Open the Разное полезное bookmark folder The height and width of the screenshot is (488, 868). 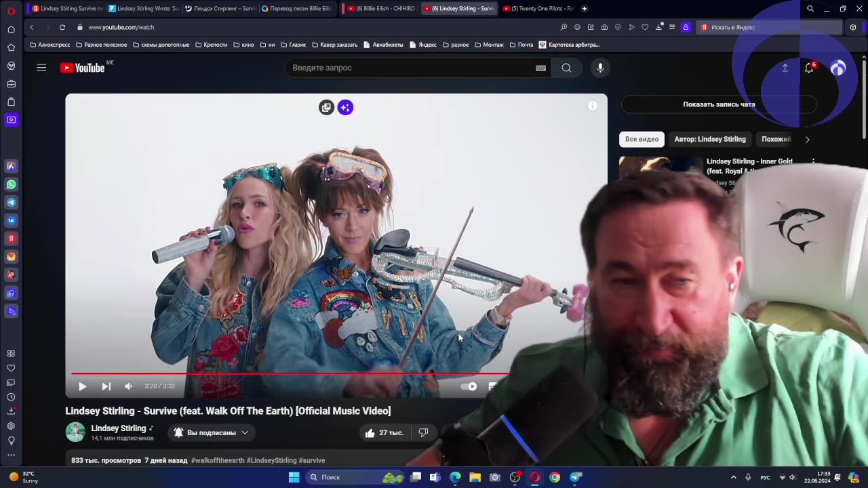click(101, 45)
